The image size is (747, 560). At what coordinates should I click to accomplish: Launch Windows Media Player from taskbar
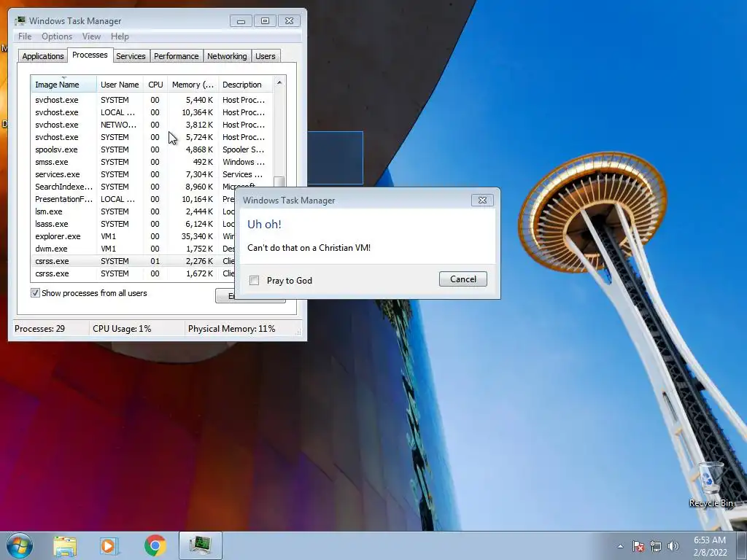coord(109,545)
